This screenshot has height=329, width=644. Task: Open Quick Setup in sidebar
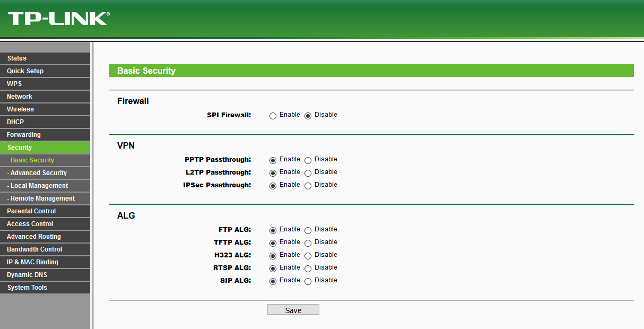tap(45, 71)
